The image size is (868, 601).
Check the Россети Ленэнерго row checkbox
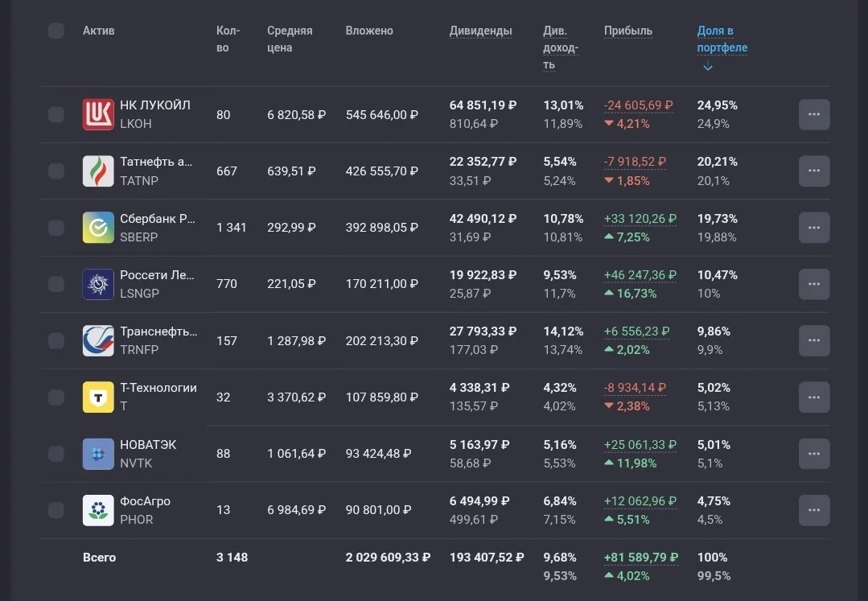56,284
